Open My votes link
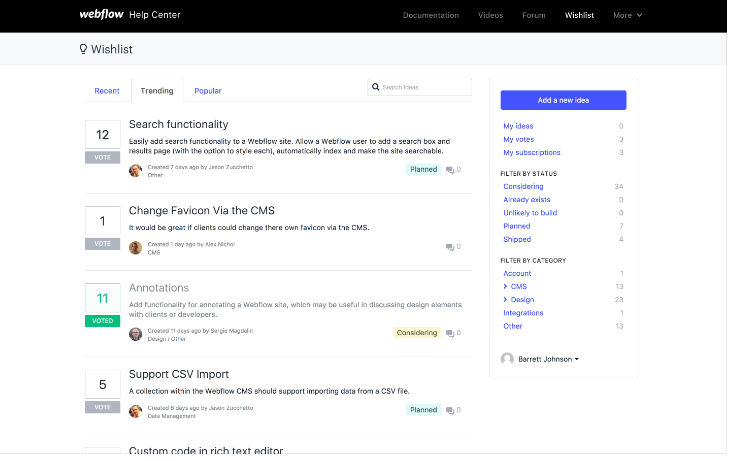The image size is (732, 461). coord(519,140)
